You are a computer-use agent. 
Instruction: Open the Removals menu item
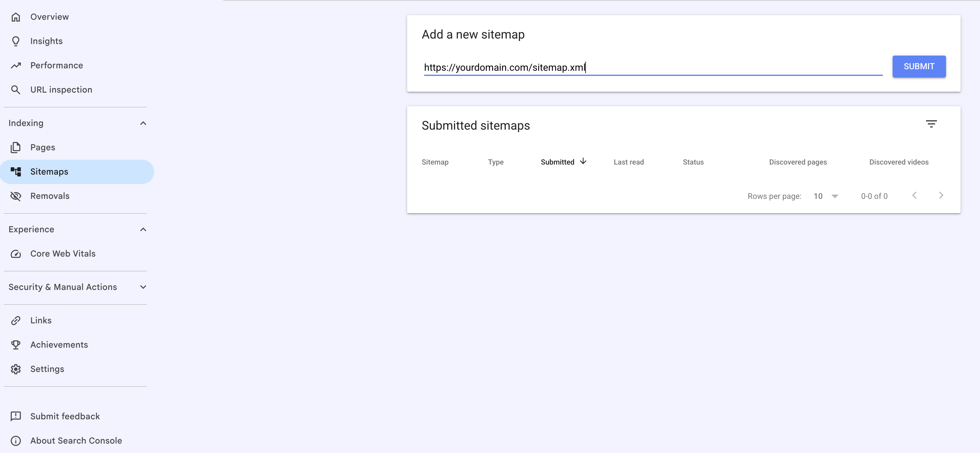point(50,196)
